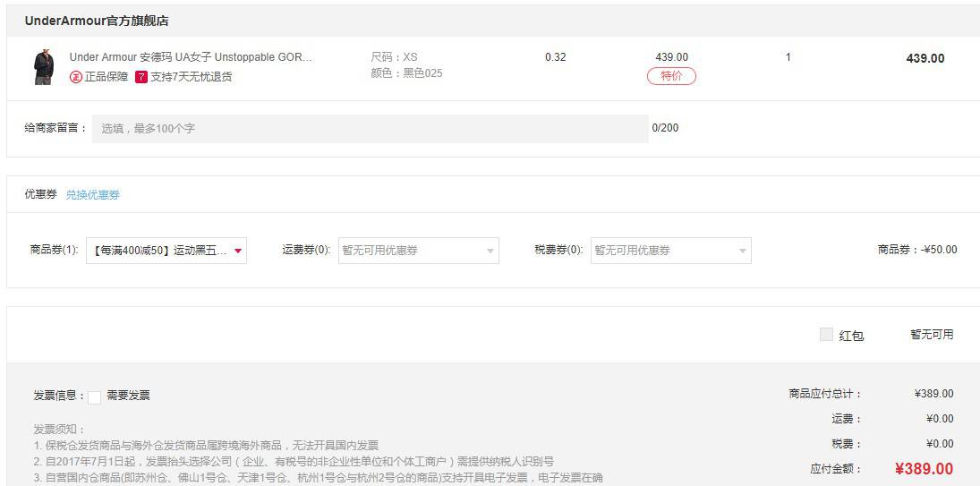Click the 暂无可用 red envelope status
The width and height of the screenshot is (980, 486).
[932, 335]
